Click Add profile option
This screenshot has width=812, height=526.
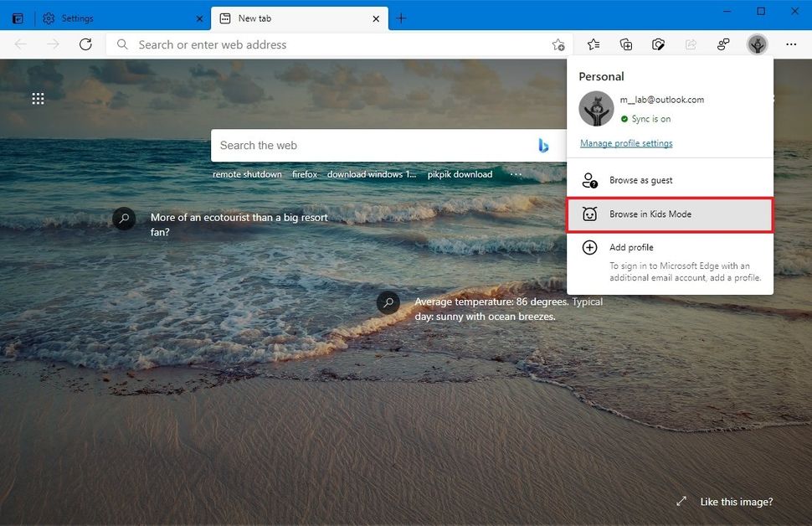click(630, 247)
